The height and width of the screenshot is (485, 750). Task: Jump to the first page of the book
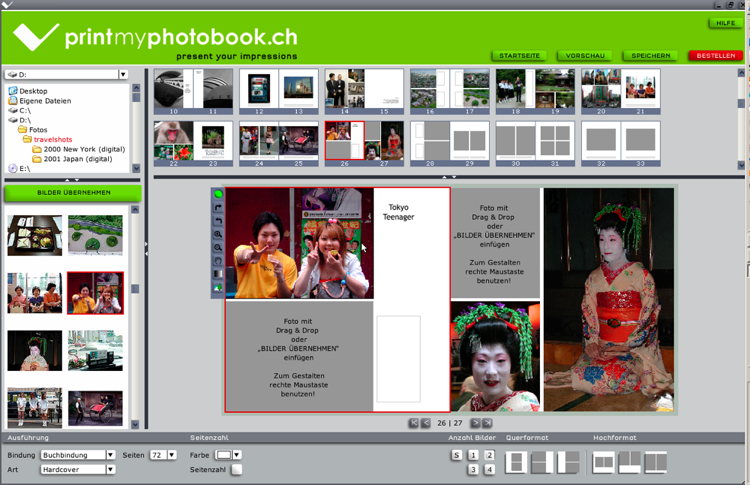tap(414, 423)
